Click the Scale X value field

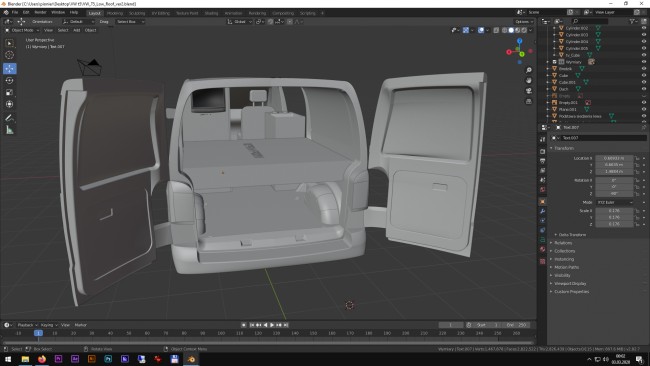click(x=614, y=211)
